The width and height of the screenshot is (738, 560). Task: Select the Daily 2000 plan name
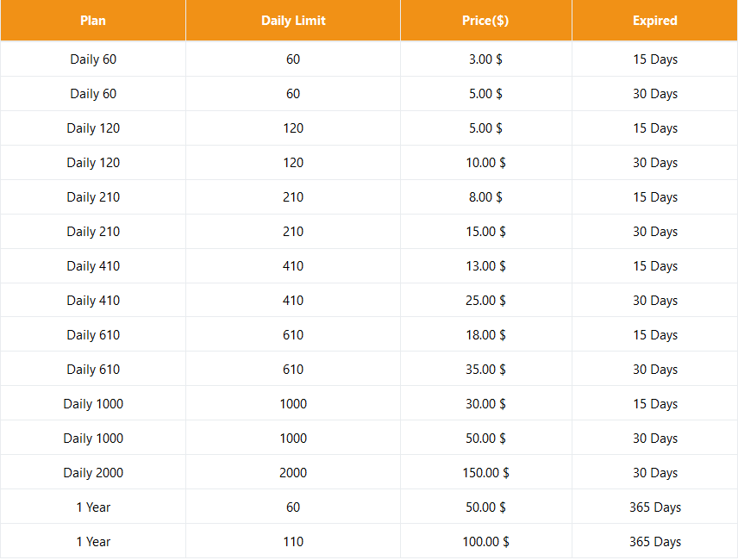(93, 472)
